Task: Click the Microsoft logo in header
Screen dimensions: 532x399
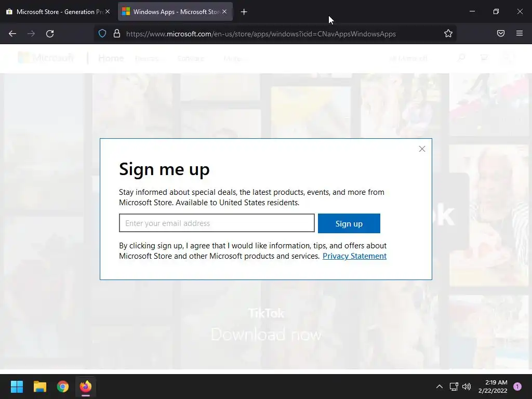Action: [46, 58]
